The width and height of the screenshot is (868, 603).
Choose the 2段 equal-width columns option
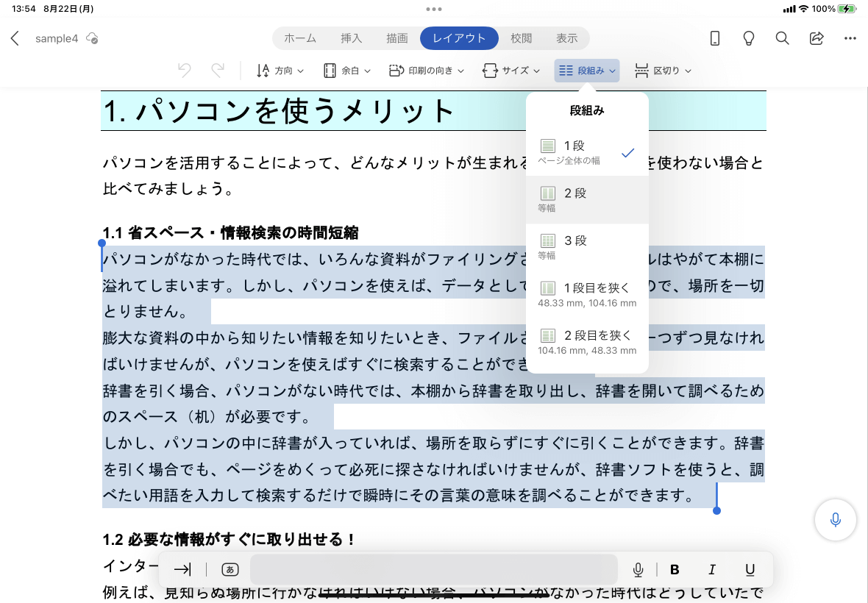pos(587,200)
